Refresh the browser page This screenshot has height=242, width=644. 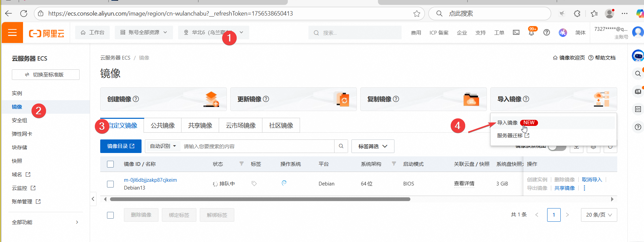(x=24, y=14)
